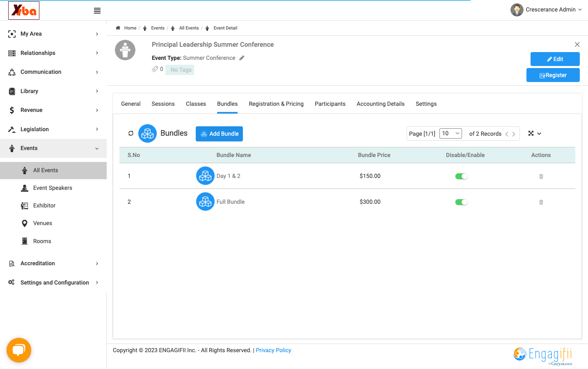This screenshot has height=369, width=588.
Task: Toggle the Full Bundle enable switch
Action: pyautogui.click(x=461, y=202)
